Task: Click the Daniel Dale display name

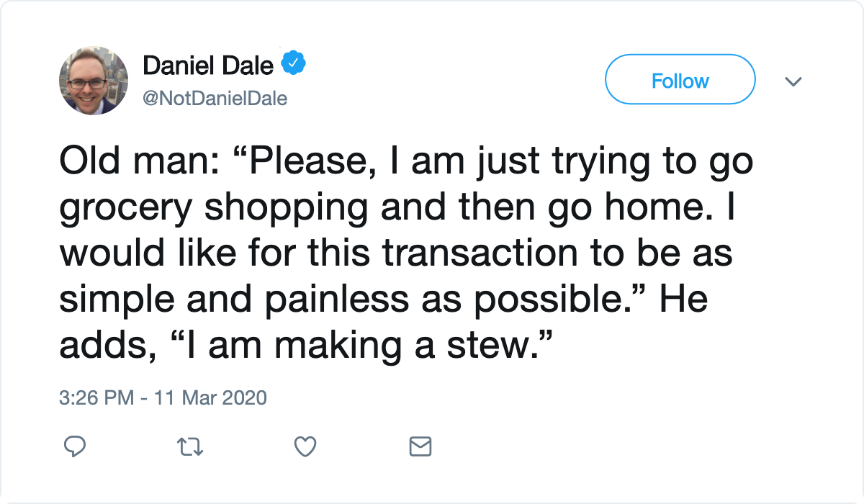Action: tap(209, 66)
